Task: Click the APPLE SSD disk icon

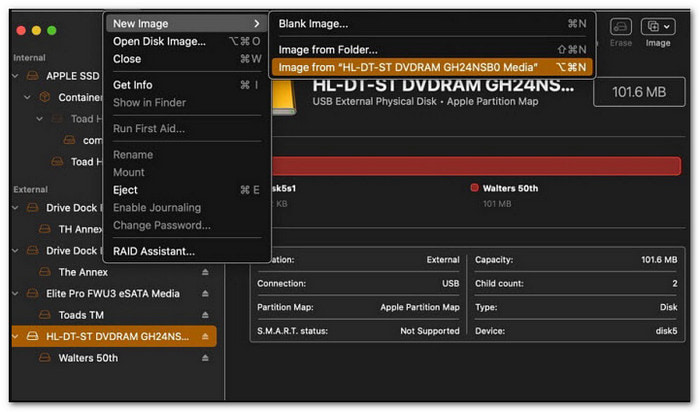Action: 33,75
